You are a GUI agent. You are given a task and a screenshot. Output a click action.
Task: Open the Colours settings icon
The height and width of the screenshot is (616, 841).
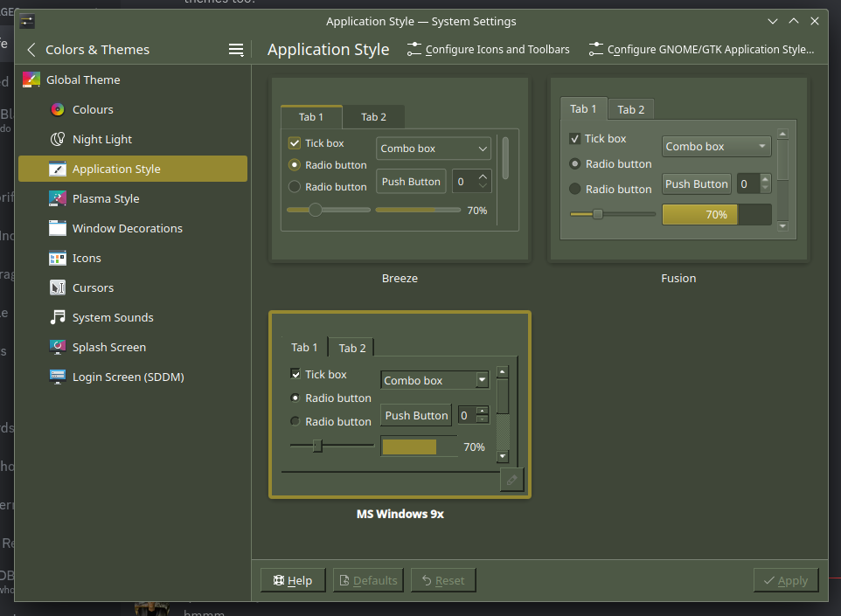58,109
